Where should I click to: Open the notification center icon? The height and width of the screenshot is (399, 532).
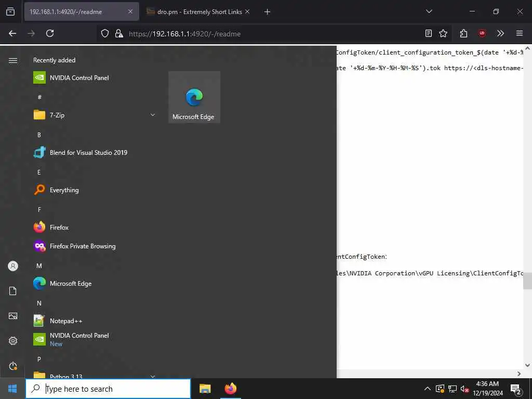point(516,389)
